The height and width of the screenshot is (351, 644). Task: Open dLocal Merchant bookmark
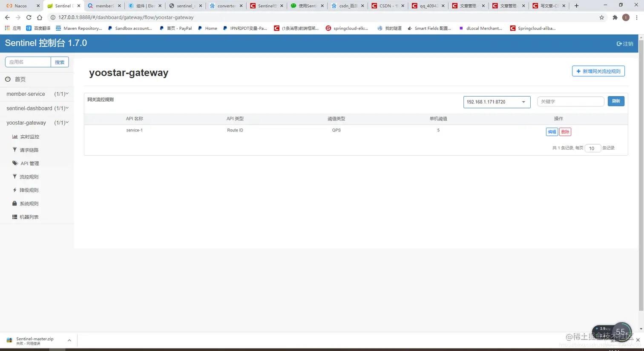480,28
